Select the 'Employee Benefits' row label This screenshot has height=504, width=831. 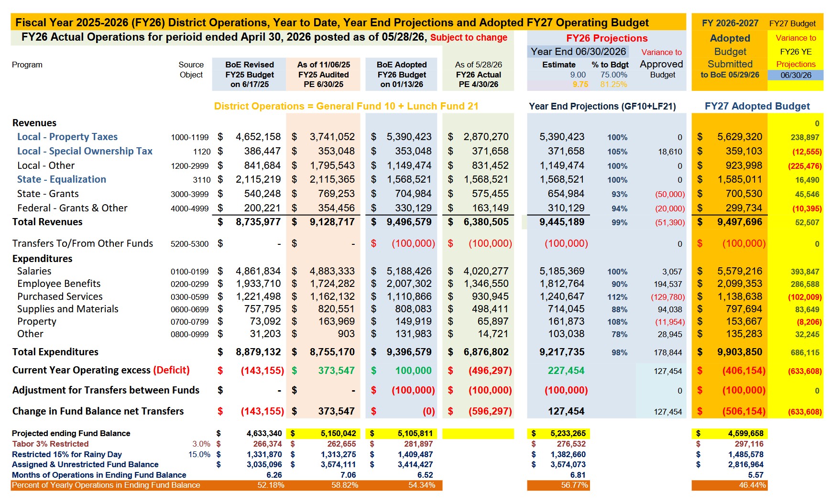59,284
